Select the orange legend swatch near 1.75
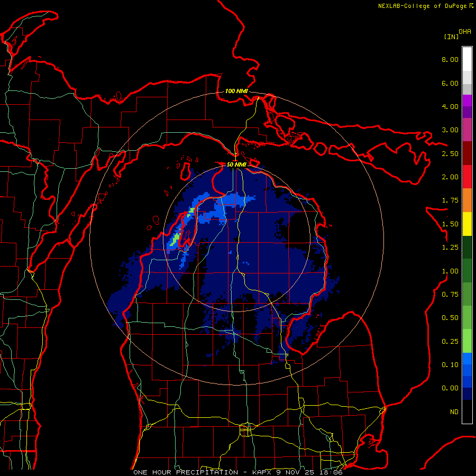This screenshot has height=476, width=476. point(467,200)
